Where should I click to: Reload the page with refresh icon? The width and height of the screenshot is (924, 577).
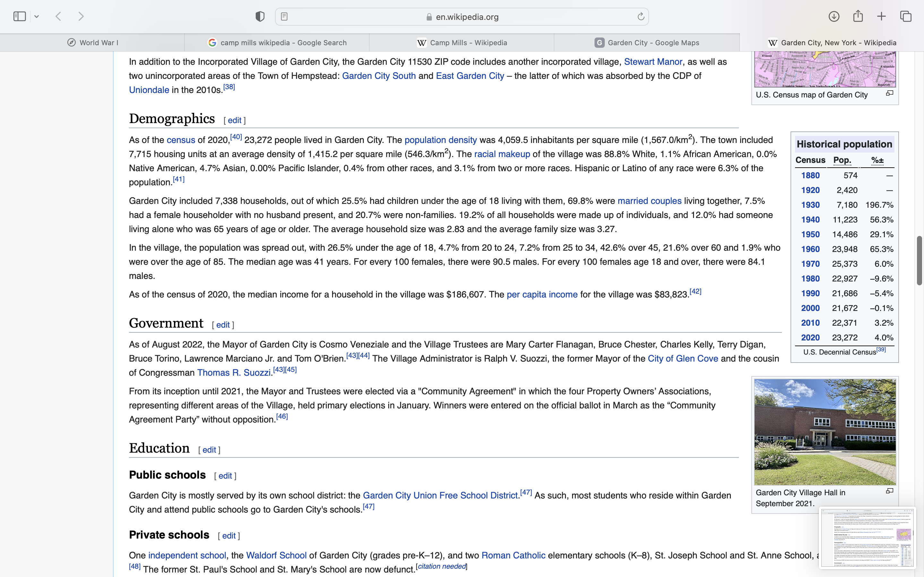point(641,16)
